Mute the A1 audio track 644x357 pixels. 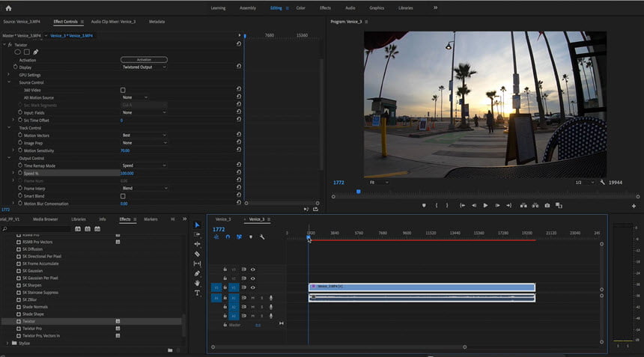tap(252, 298)
